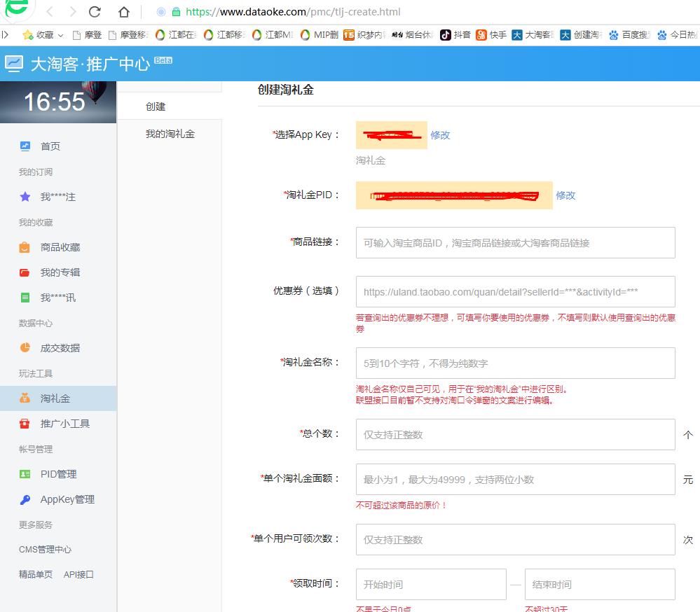The width and height of the screenshot is (700, 612).
Task: Click the green 我***讯 icon
Action: [25, 298]
